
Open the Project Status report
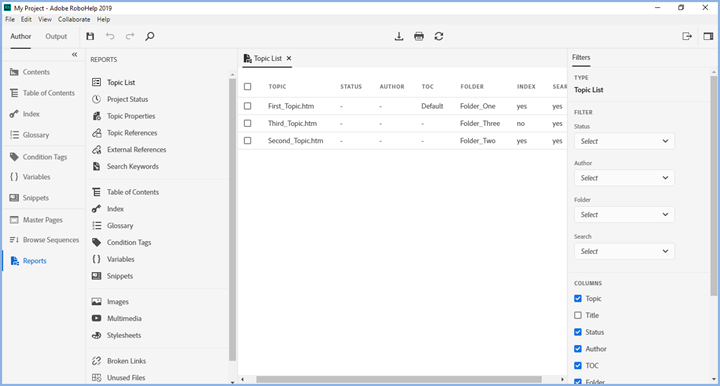pyautogui.click(x=128, y=99)
